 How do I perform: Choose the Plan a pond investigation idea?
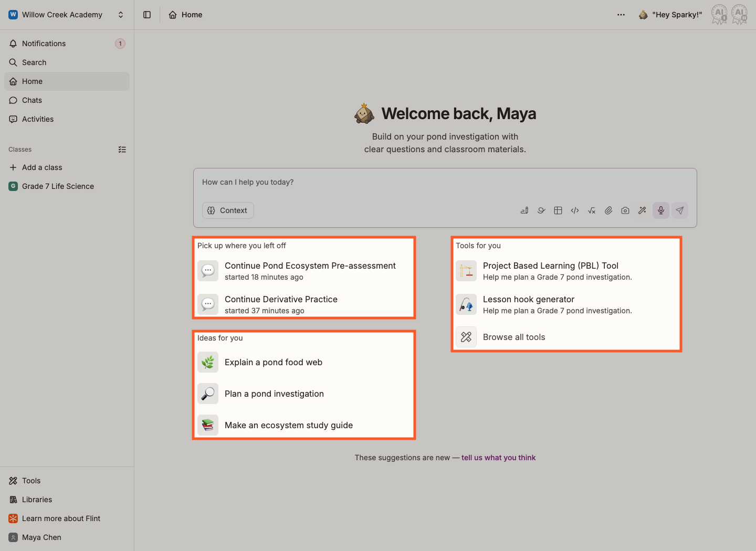pos(304,394)
